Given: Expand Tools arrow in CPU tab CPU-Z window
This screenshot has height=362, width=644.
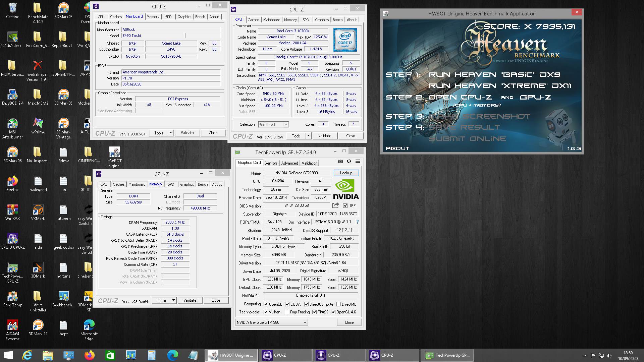Looking at the screenshot, I should pos(308,136).
